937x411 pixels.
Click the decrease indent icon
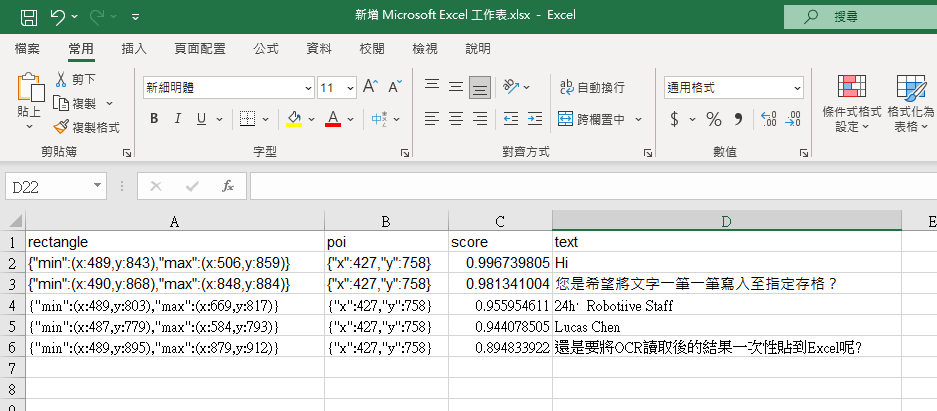[511, 119]
